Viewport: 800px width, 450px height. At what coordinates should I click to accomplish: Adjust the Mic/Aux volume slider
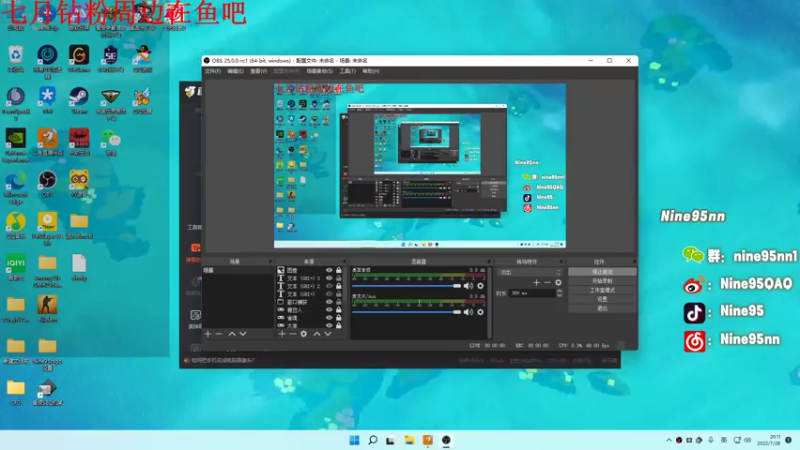407,312
